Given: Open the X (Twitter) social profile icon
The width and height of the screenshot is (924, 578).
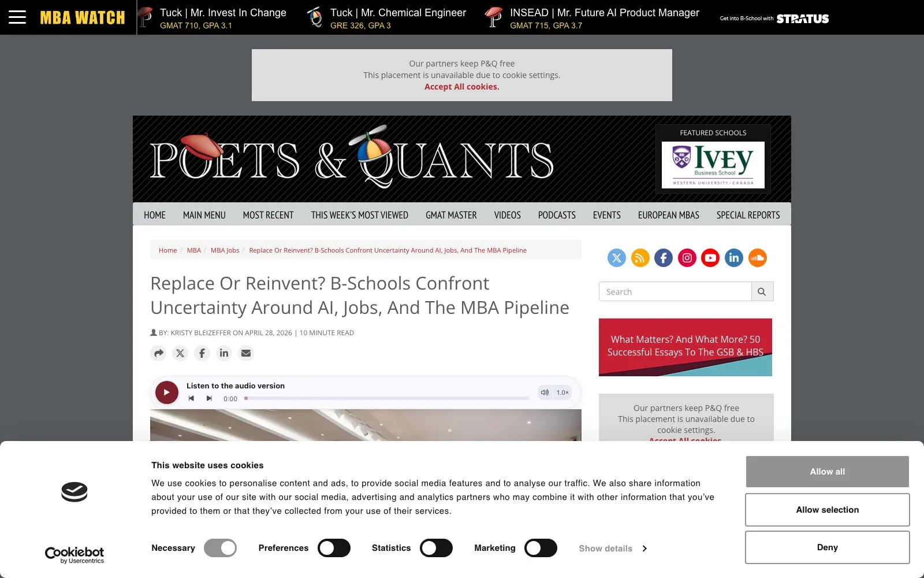Looking at the screenshot, I should (617, 258).
